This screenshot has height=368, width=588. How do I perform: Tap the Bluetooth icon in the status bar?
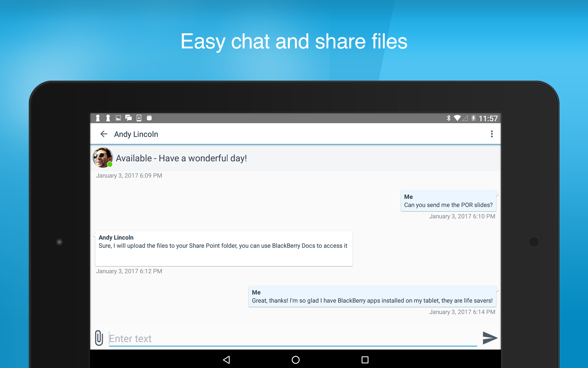(448, 118)
